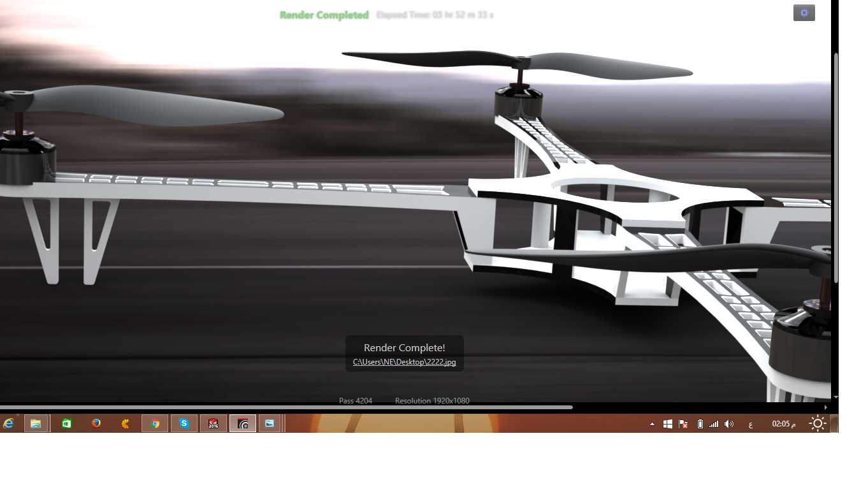Check the battery status tray icon

coord(700,424)
